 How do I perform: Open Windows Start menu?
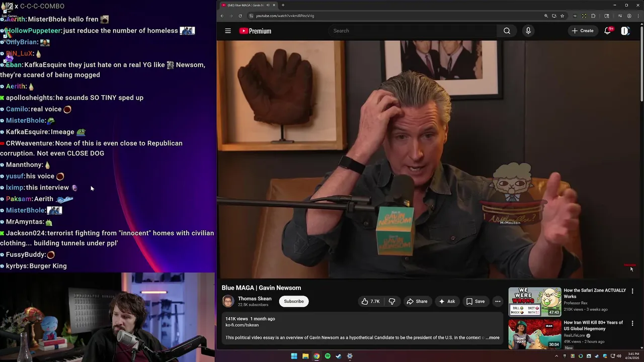pyautogui.click(x=294, y=356)
